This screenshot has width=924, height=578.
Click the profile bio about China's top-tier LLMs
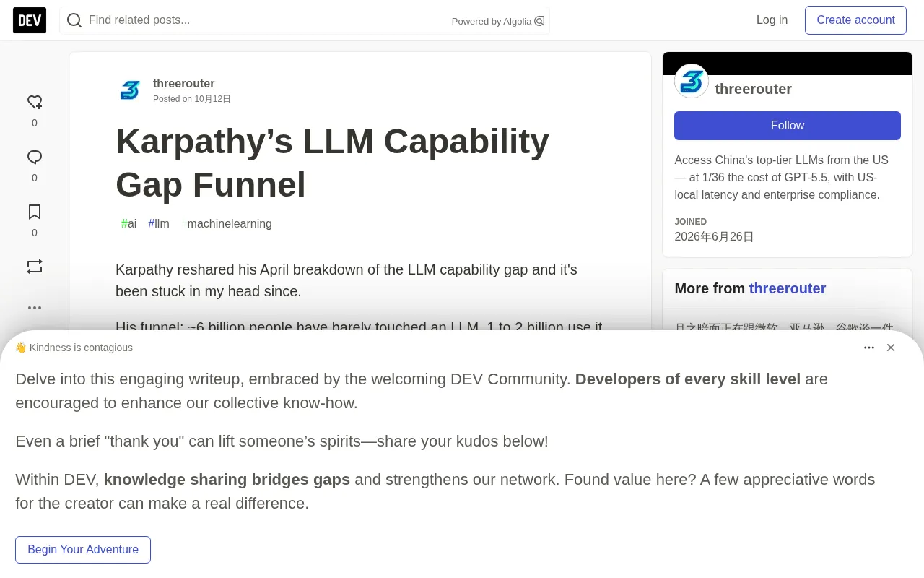(782, 178)
